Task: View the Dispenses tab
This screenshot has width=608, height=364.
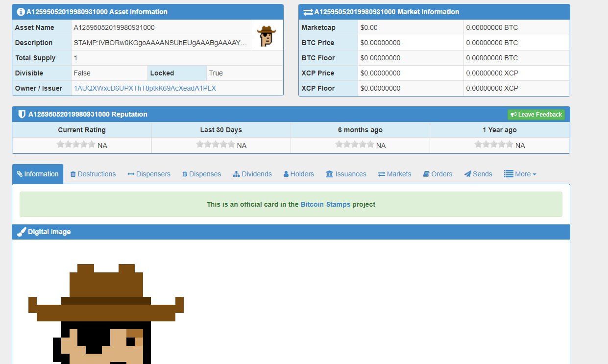Action: point(201,174)
